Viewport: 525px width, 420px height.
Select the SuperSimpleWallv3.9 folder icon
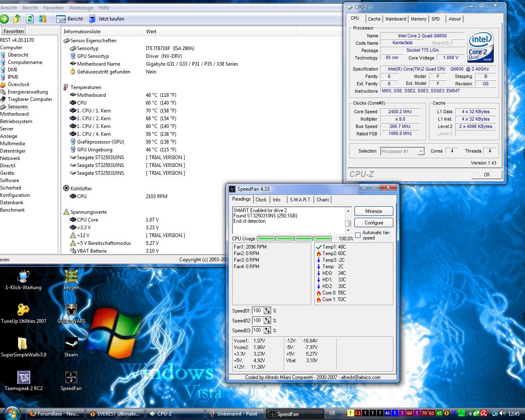[23, 347]
